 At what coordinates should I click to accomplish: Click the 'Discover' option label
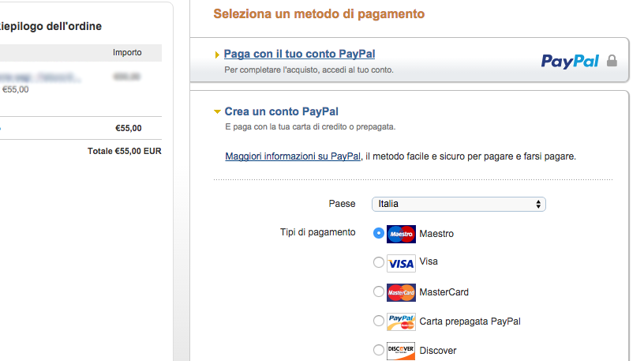438,350
